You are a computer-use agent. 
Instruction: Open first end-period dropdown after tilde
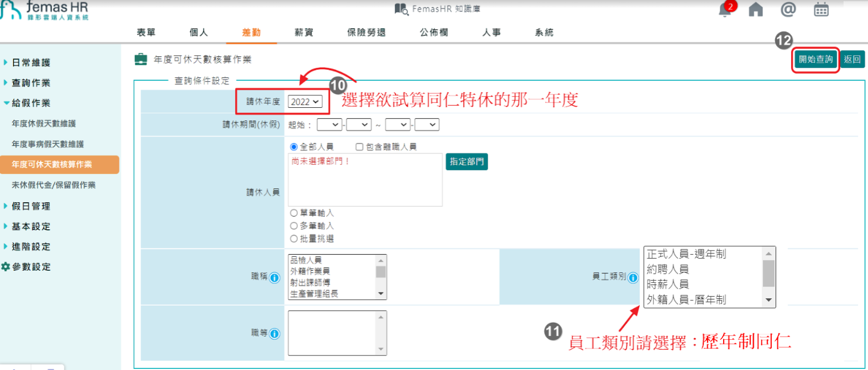click(x=398, y=125)
